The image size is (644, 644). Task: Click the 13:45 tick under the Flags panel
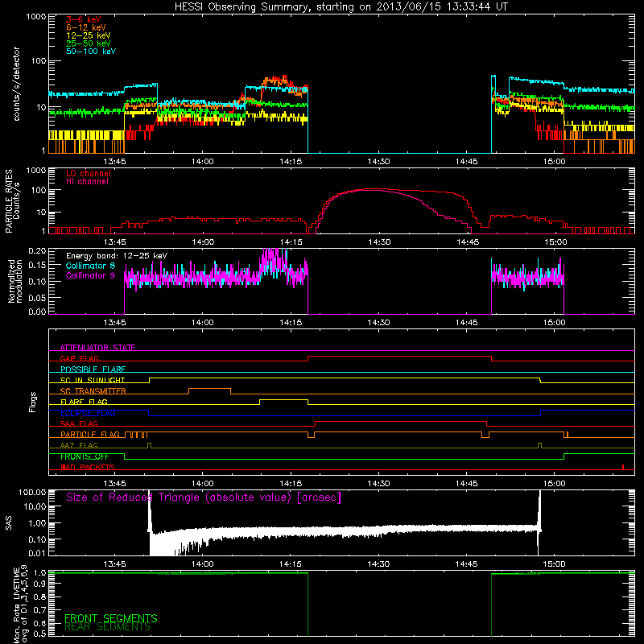tap(114, 483)
